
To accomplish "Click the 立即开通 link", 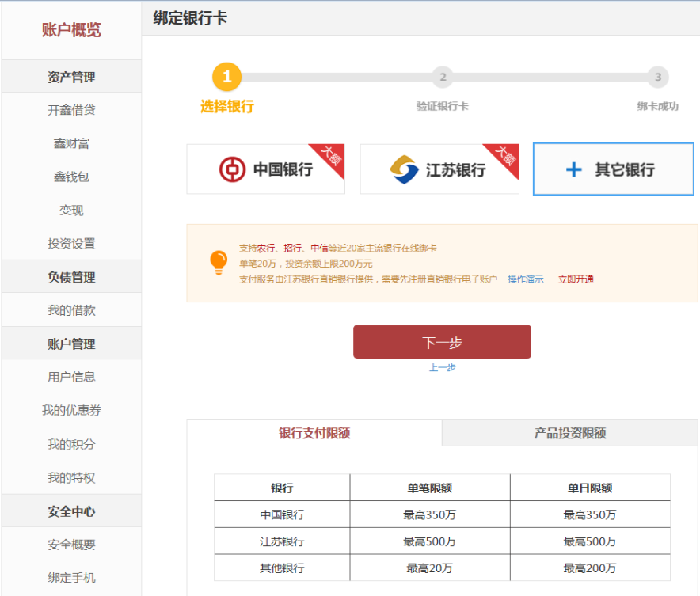I will pyautogui.click(x=576, y=279).
